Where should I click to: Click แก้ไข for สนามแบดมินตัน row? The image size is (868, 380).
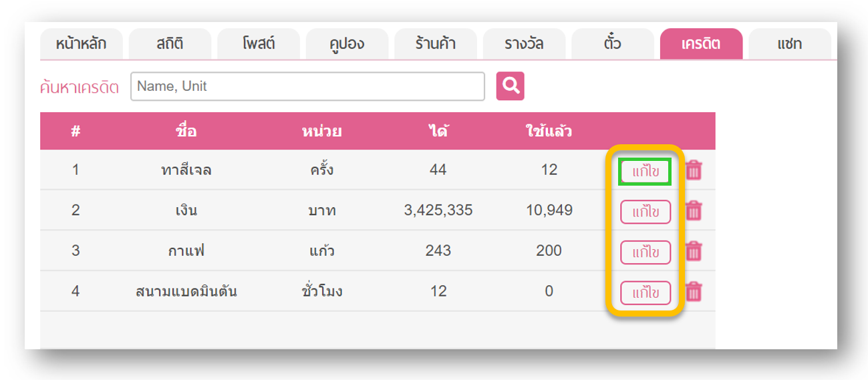pos(645,293)
